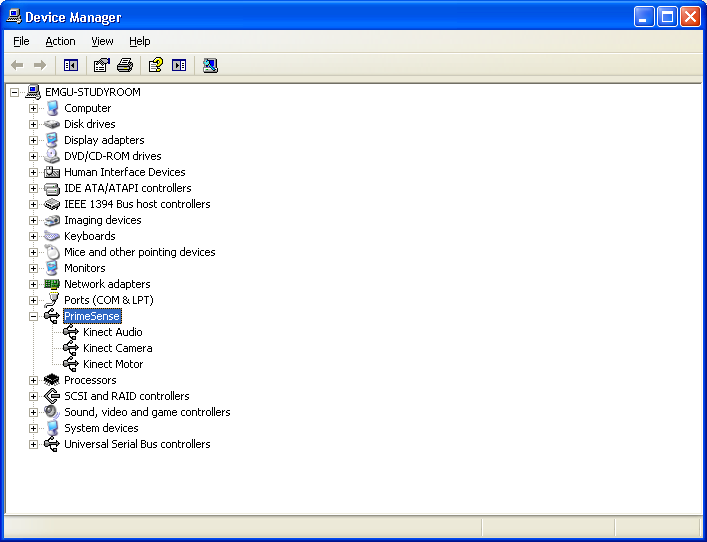The image size is (707, 542).
Task: Click the action pane toolbar icon beside Help
Action: [x=179, y=65]
